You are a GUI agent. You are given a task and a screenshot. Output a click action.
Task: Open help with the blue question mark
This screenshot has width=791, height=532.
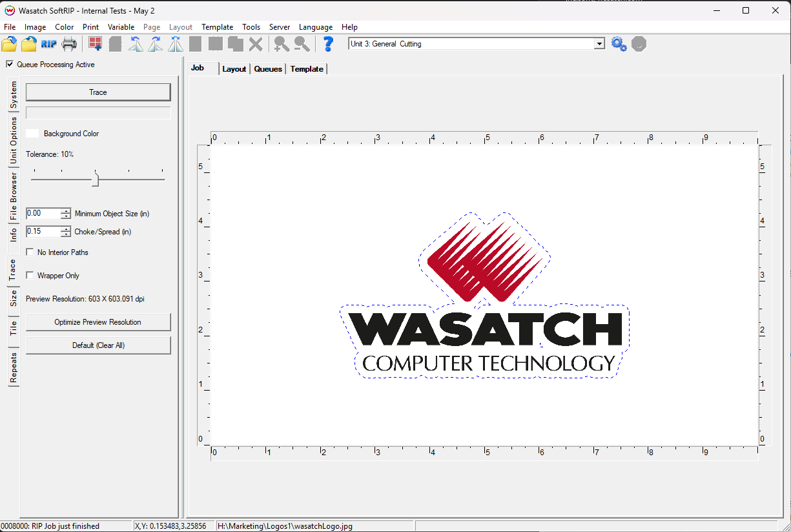pyautogui.click(x=328, y=44)
